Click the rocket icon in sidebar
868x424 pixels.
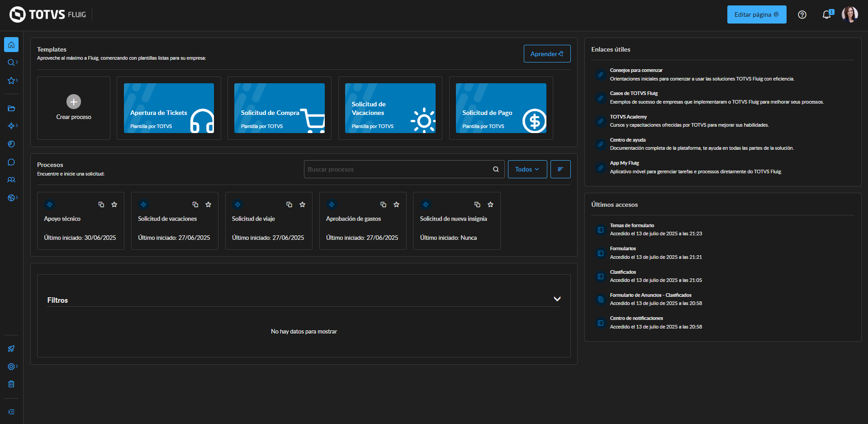11,348
